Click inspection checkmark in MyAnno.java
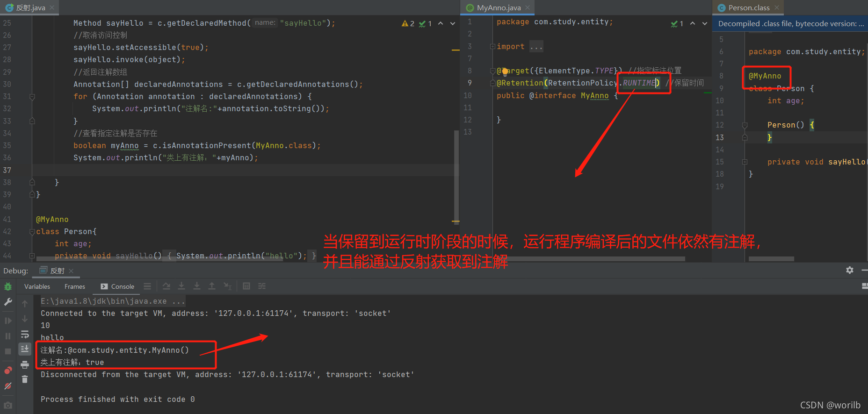868x414 pixels. tap(677, 23)
